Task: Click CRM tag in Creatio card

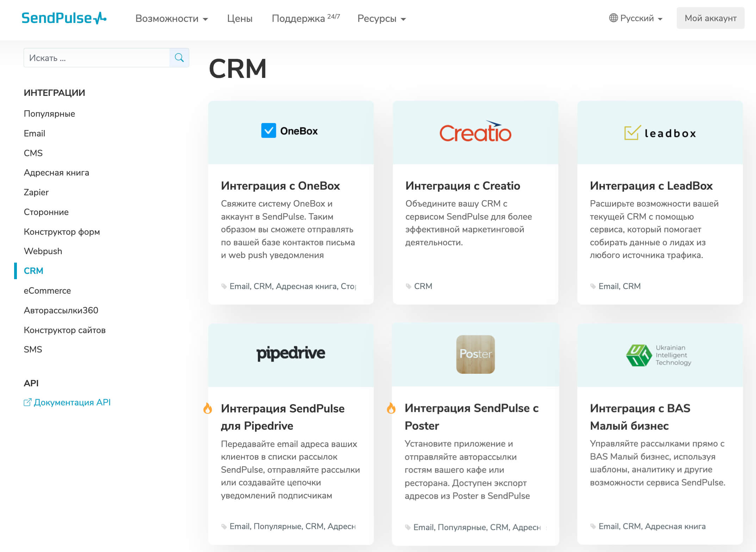Action: pyautogui.click(x=423, y=286)
